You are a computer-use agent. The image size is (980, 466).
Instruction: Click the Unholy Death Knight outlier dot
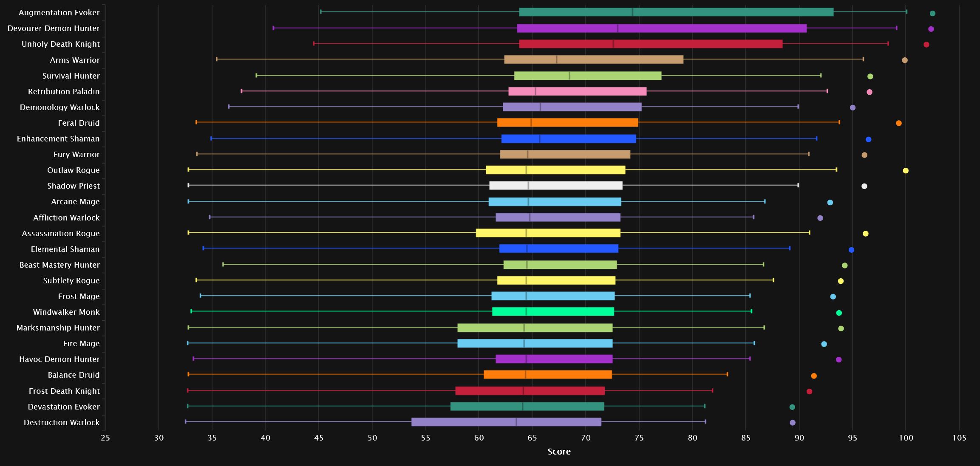pyautogui.click(x=926, y=45)
